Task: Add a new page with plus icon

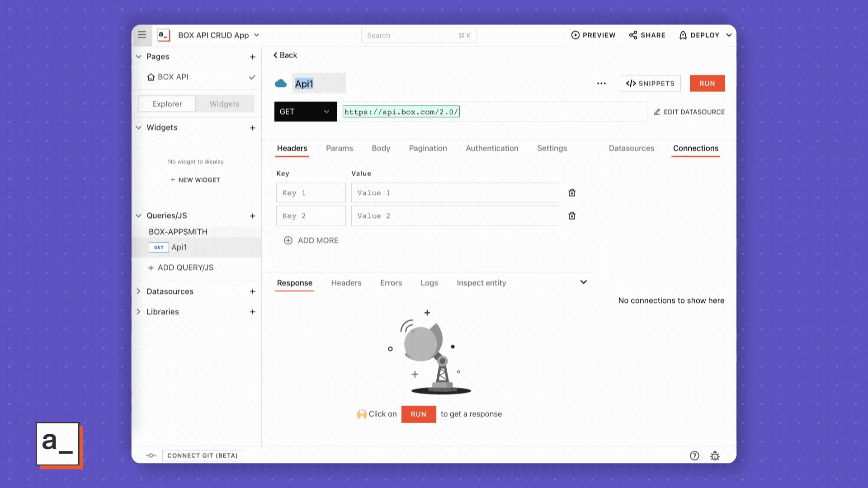Action: 253,57
